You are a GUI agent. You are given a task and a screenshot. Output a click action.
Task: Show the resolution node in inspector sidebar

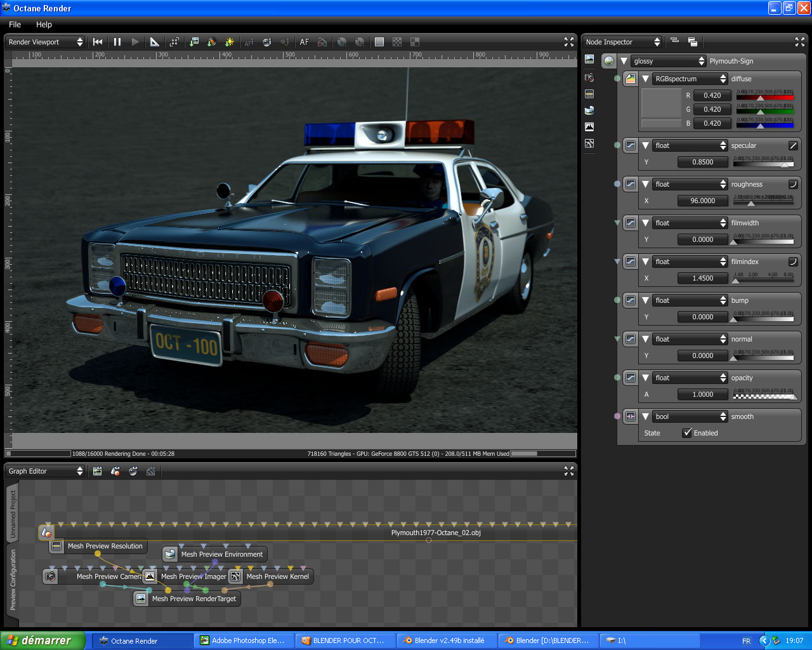pyautogui.click(x=589, y=94)
